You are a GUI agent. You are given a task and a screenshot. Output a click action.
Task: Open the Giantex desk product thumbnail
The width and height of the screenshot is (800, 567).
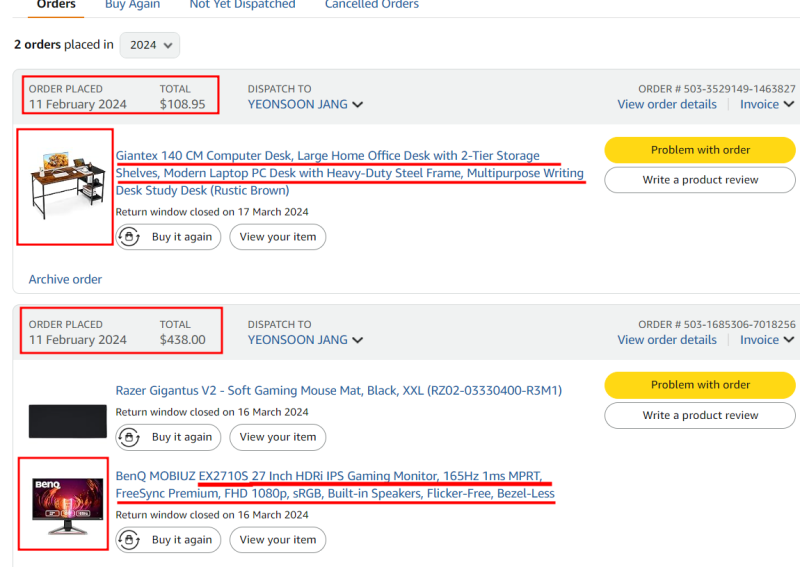coord(65,187)
